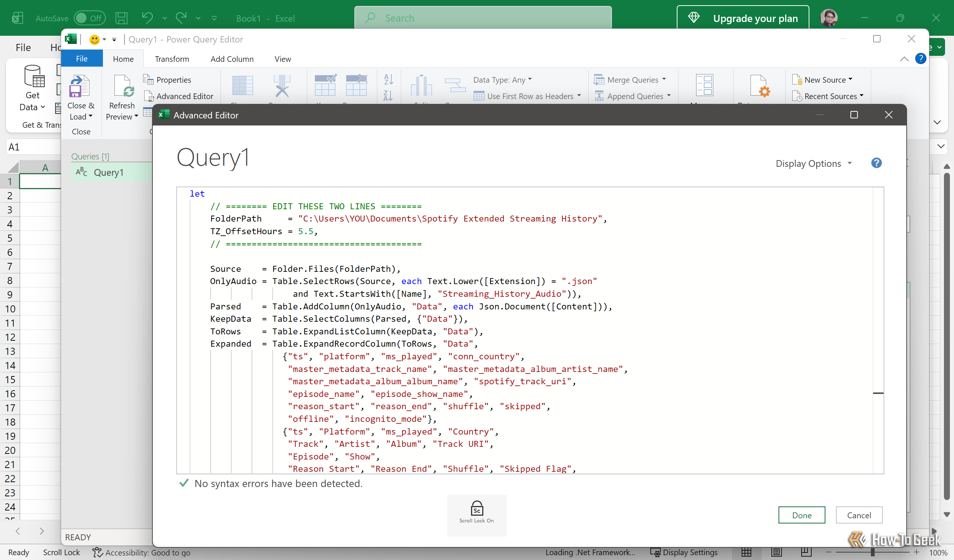Click the Split Column icon
The height and width of the screenshot is (560, 954).
point(421,85)
